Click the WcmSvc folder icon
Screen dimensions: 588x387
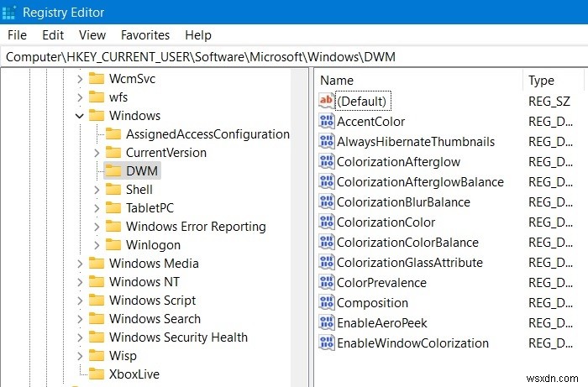tap(97, 79)
